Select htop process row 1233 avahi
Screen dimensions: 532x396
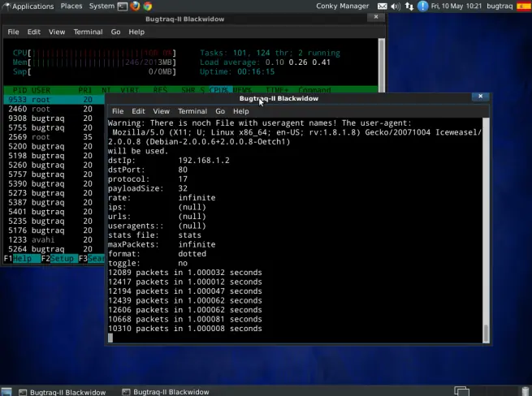point(54,239)
